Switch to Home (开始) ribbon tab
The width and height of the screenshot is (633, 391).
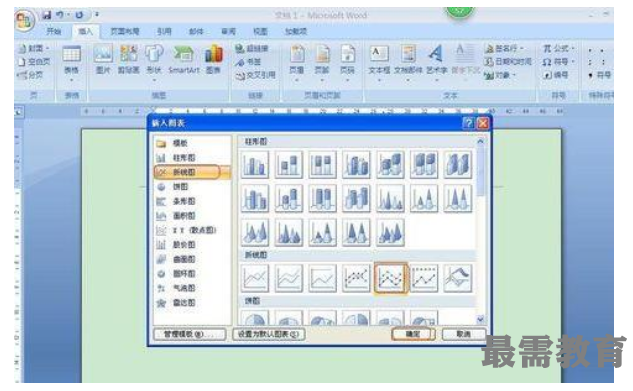53,31
